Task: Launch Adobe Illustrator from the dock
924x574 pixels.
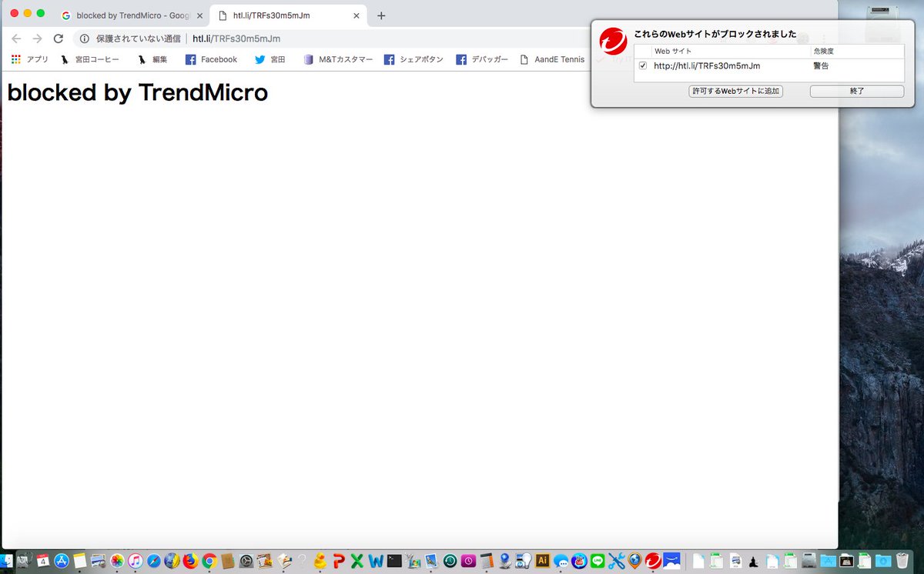Action: pos(542,561)
